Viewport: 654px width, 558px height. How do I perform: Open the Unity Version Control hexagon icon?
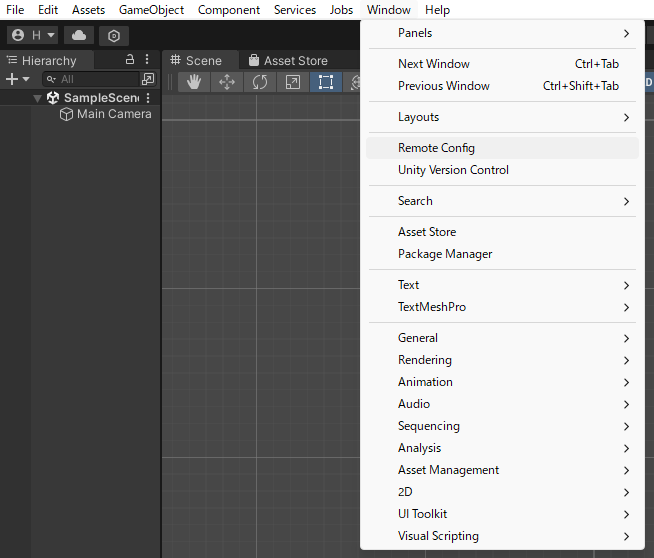[x=114, y=36]
